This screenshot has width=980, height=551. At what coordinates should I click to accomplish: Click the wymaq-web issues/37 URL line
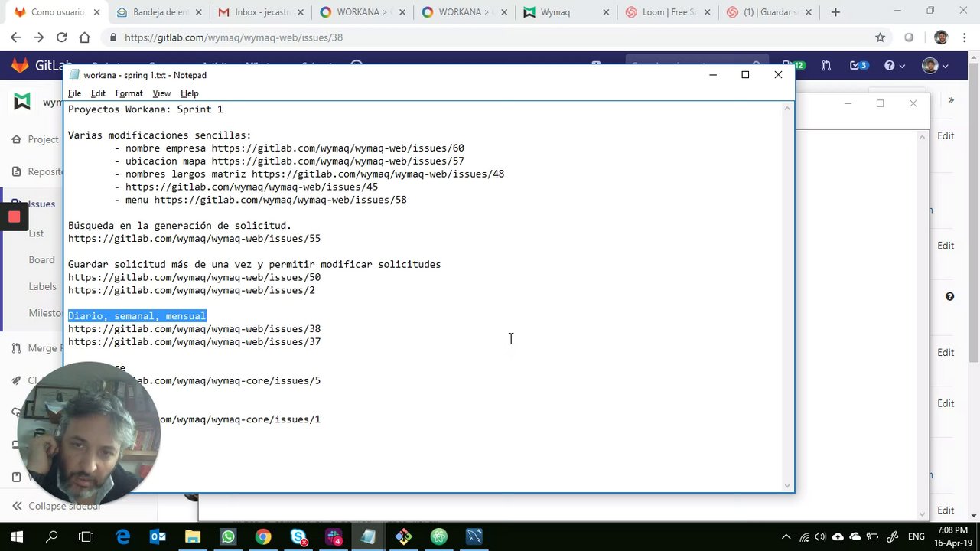pos(194,342)
